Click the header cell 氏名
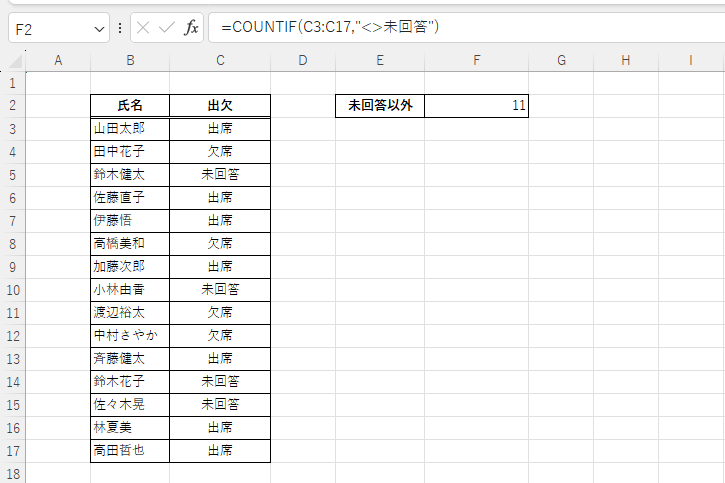The image size is (725, 483). 130,106
